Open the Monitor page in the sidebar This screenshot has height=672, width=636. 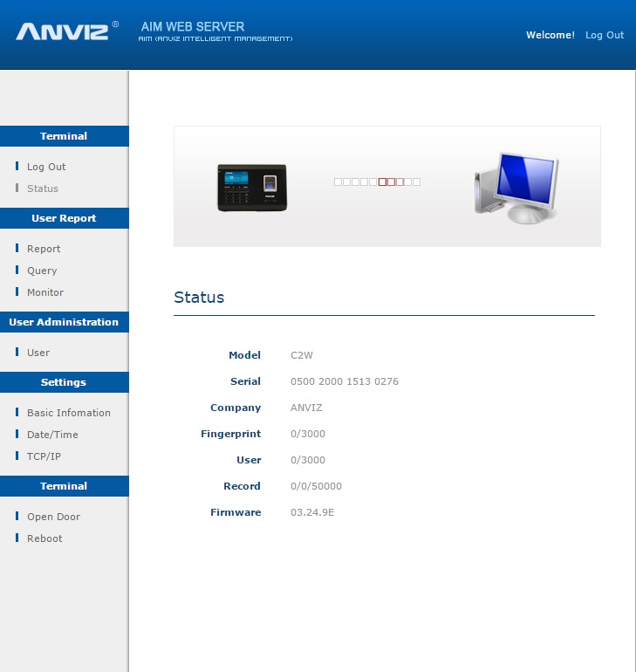45,292
